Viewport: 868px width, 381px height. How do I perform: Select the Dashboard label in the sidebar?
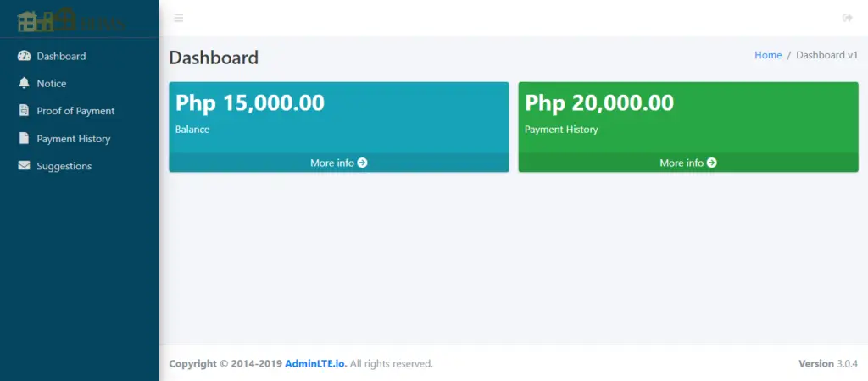point(61,56)
